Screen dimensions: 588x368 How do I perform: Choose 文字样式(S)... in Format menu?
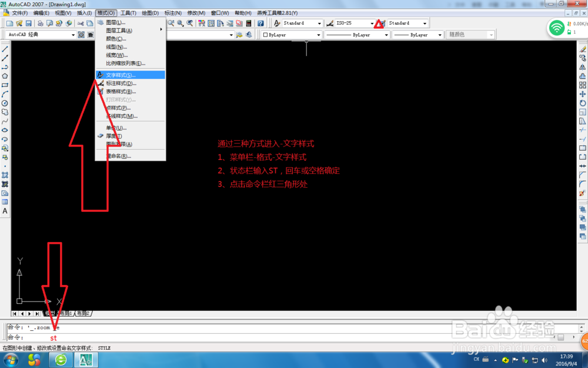pyautogui.click(x=130, y=75)
